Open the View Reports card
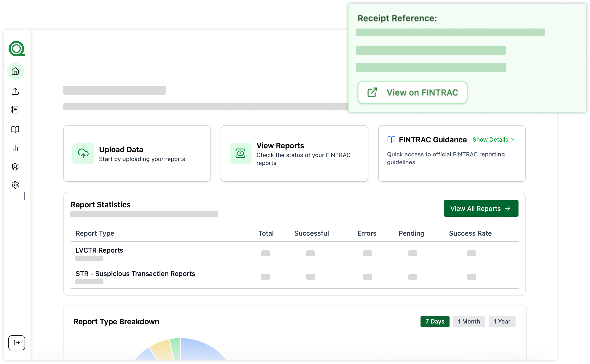This screenshot has width=590, height=364. coord(294,153)
